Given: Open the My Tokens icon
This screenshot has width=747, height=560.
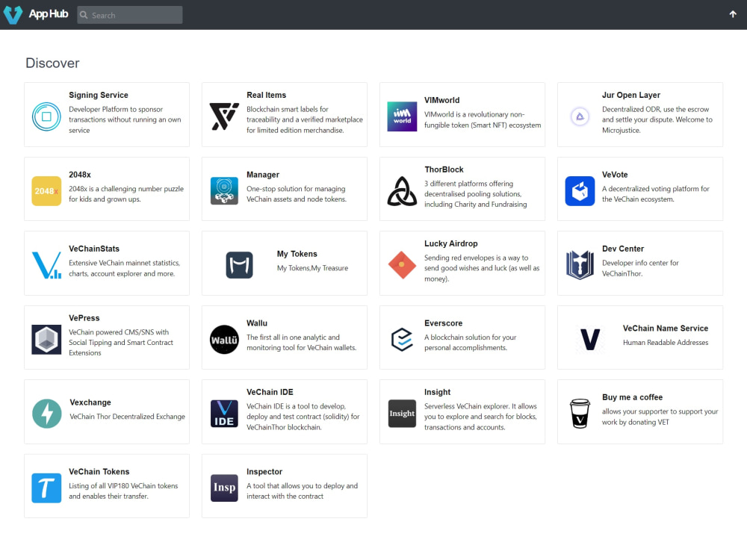Looking at the screenshot, I should 239,265.
